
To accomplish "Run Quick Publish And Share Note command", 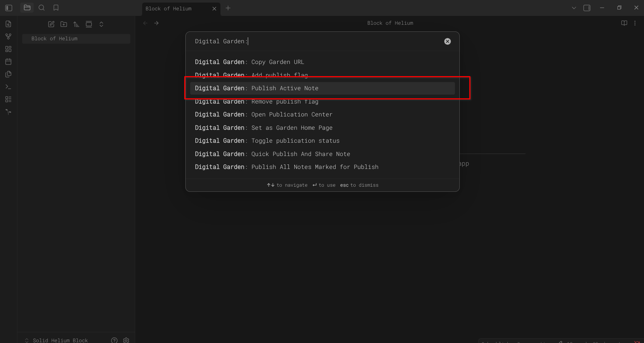I will tap(322, 154).
